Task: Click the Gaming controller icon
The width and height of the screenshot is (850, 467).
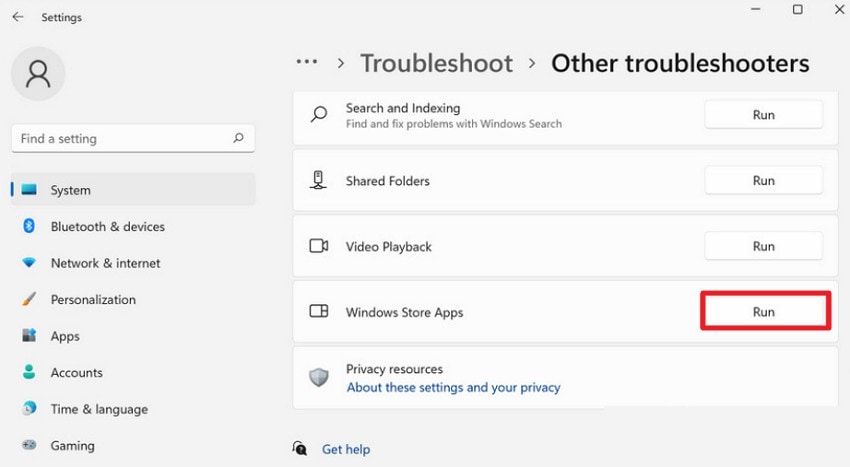Action: pyautogui.click(x=29, y=445)
